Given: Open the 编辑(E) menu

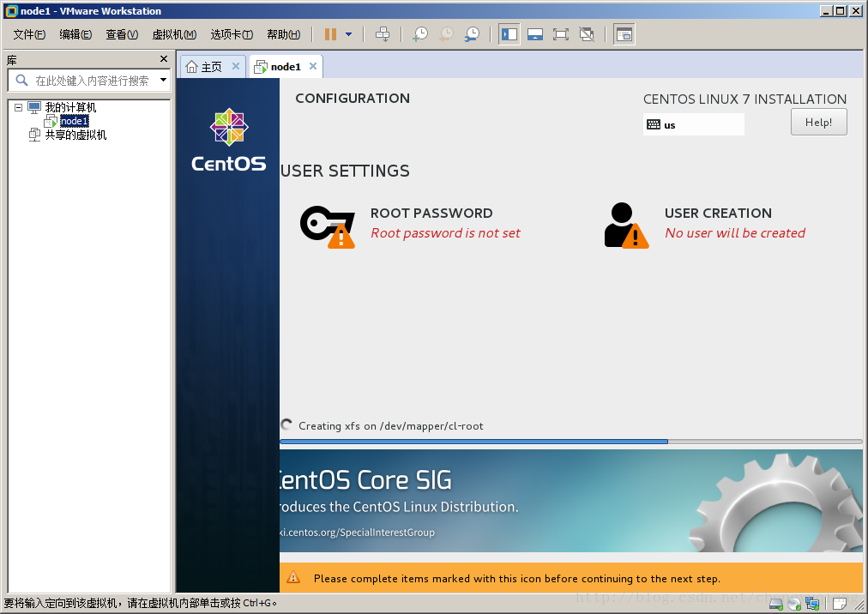Looking at the screenshot, I should click(x=75, y=34).
